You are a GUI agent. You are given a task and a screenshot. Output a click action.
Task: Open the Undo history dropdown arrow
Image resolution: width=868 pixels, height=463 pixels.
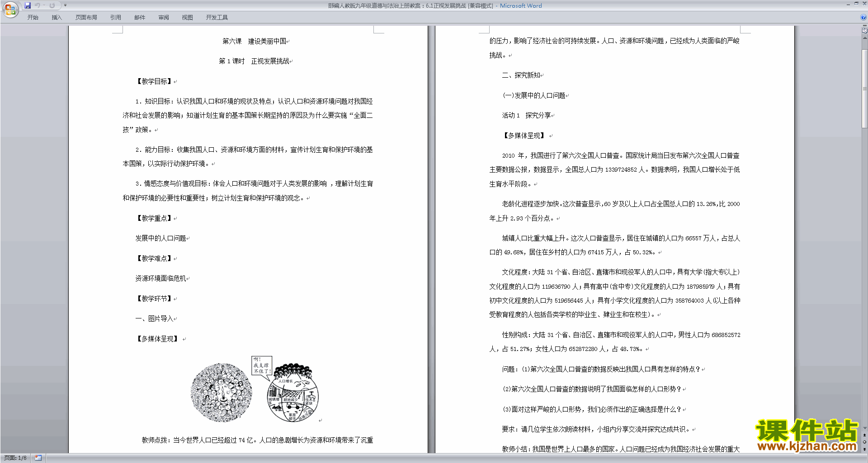(x=44, y=5)
